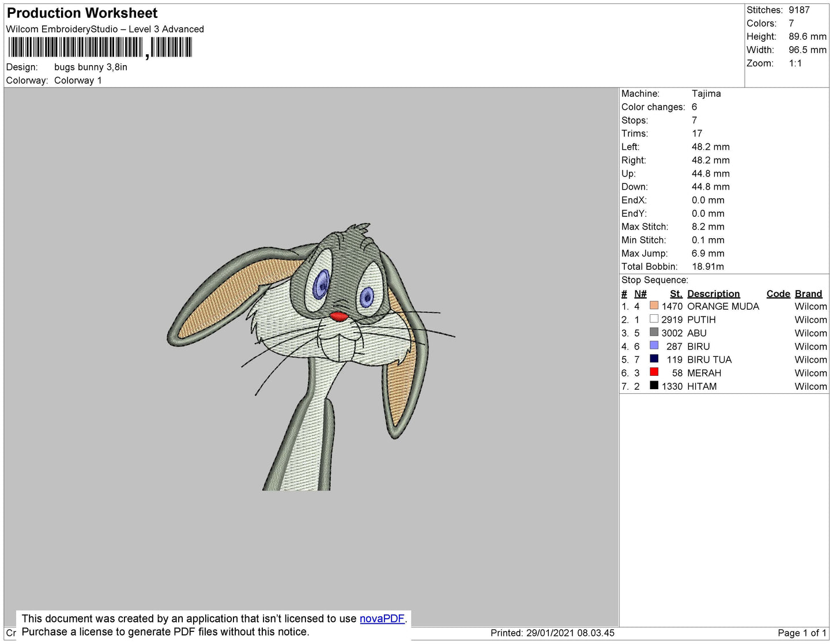Click the MERAH description text
Image resolution: width=833 pixels, height=644 pixels.
[704, 372]
